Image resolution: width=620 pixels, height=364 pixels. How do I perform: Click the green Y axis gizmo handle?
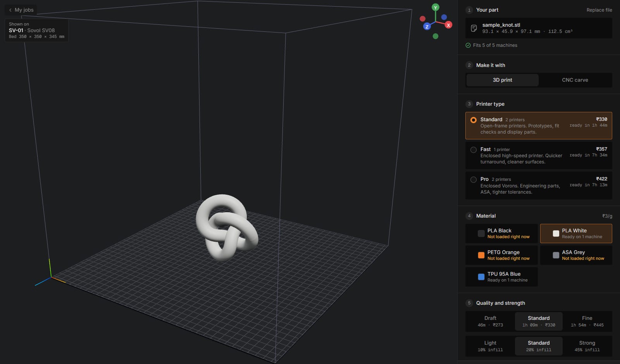(436, 7)
